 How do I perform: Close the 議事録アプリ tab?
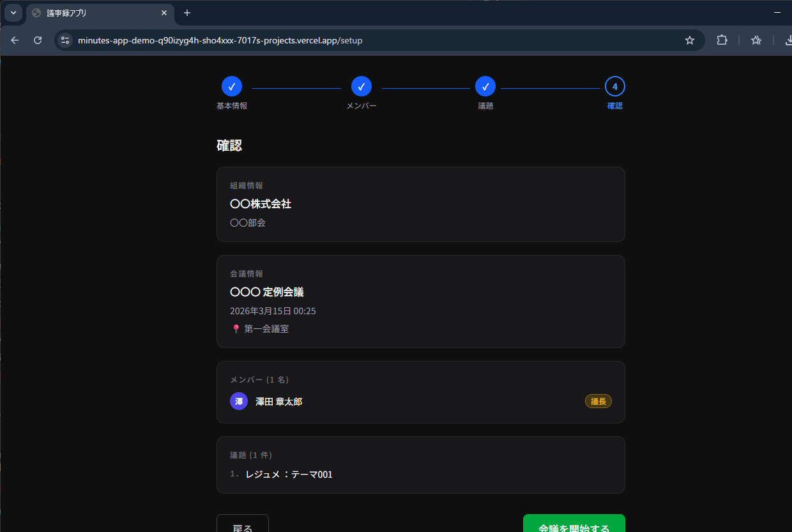click(164, 13)
